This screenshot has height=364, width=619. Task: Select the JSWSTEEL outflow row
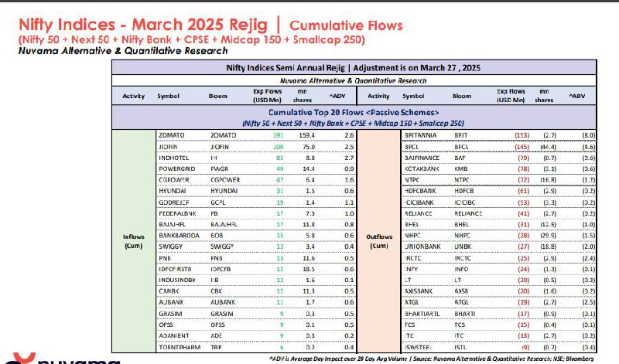tap(499, 348)
